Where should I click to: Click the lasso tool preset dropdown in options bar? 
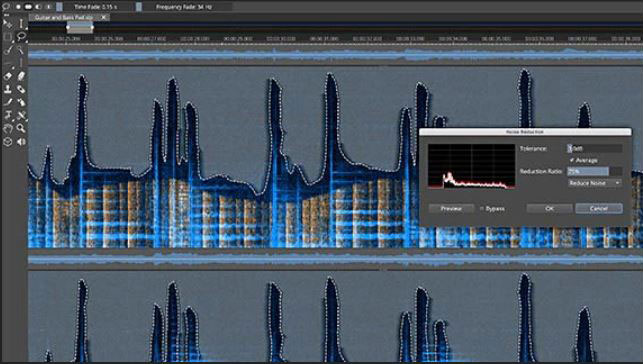6,7
